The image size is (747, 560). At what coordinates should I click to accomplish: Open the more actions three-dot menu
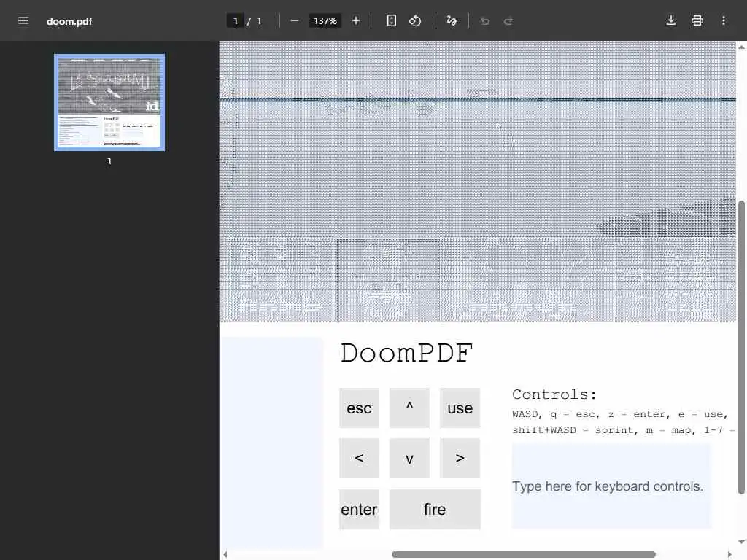(723, 20)
